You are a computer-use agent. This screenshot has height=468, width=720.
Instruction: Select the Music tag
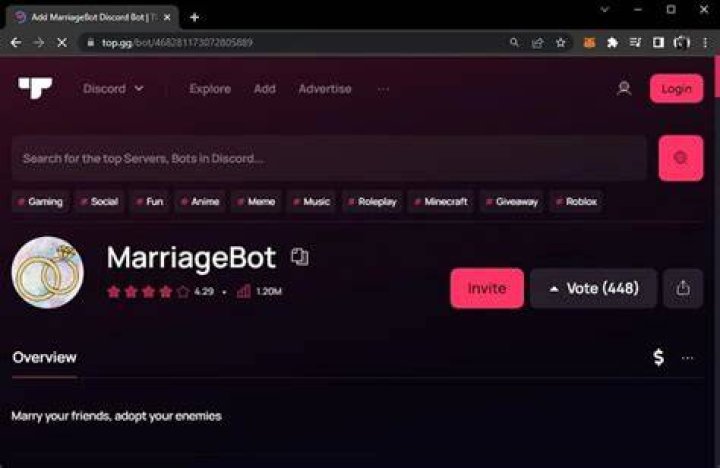click(311, 202)
